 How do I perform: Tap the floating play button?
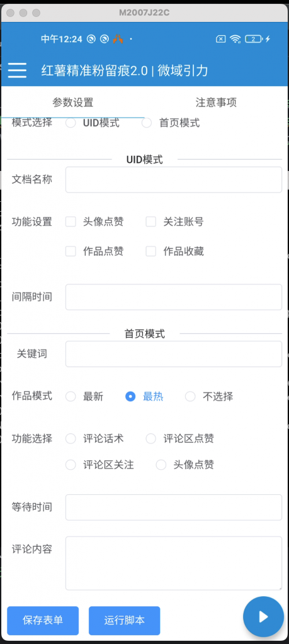[x=263, y=616]
